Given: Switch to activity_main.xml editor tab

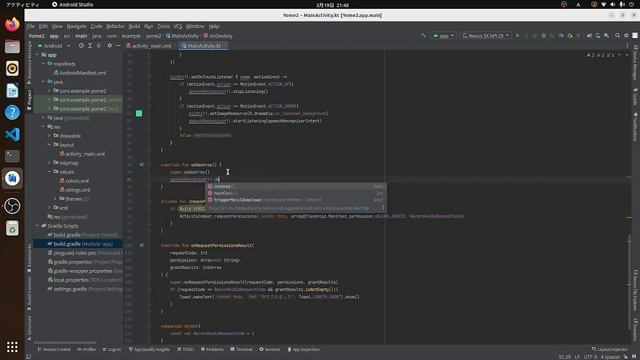Looking at the screenshot, I should (x=149, y=46).
